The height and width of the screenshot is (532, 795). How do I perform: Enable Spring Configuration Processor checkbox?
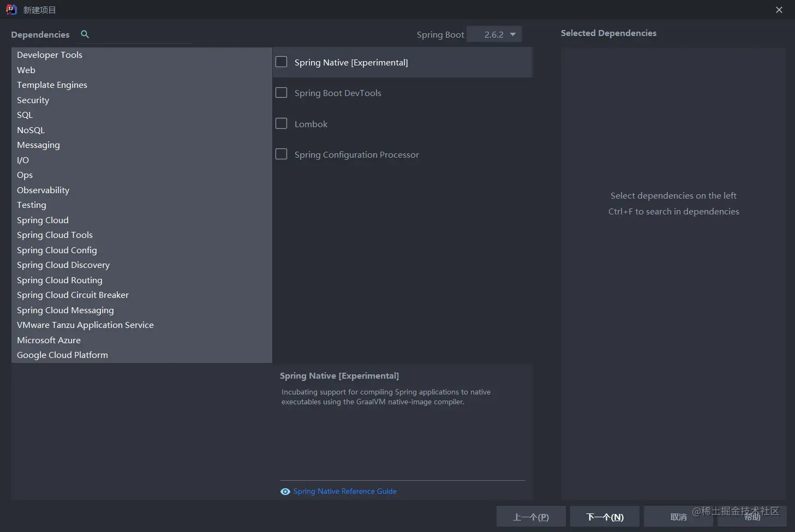282,154
